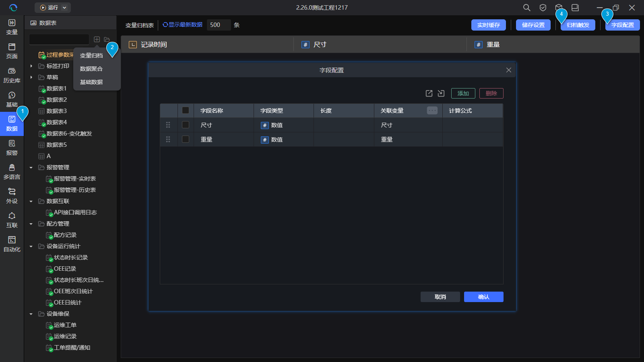The image size is (644, 362).
Task: Click the 归档触发 button
Action: coord(578,25)
